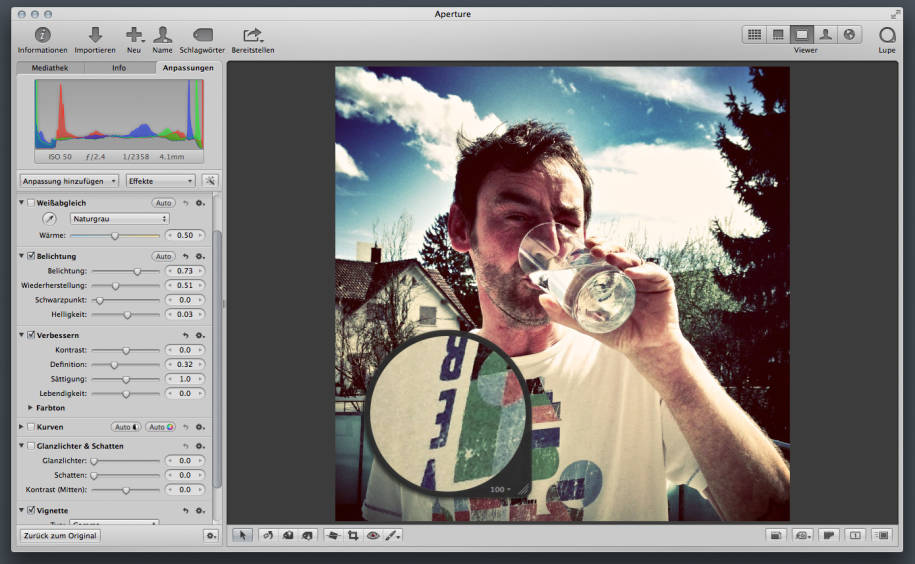Click the lift adjustments tool
Viewport: 915px width, 564px height.
[288, 535]
